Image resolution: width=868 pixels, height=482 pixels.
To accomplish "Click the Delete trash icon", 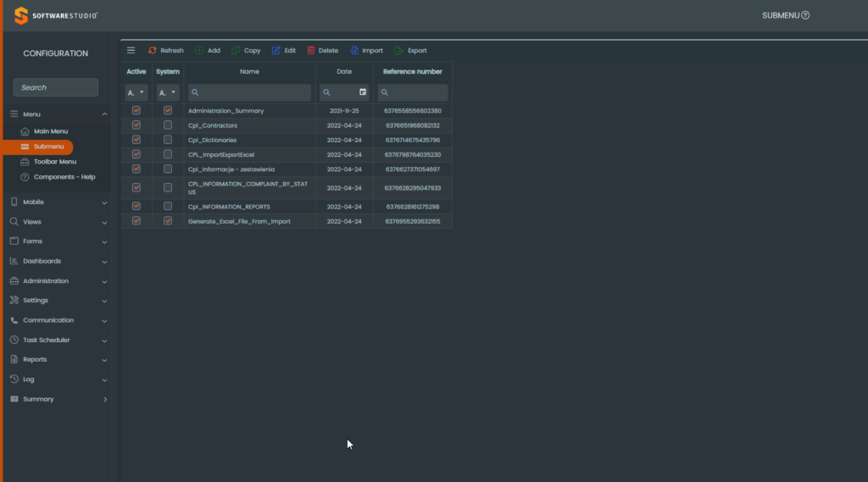I will pos(311,51).
